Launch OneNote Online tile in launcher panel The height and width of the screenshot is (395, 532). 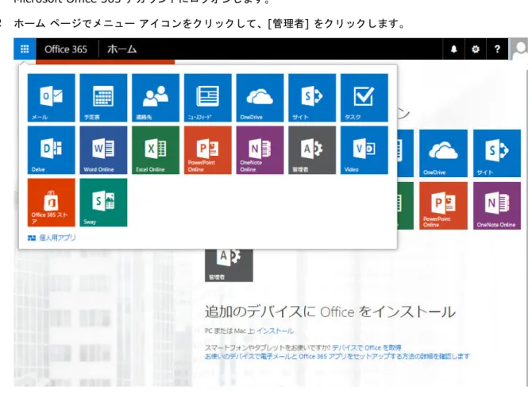pos(260,150)
